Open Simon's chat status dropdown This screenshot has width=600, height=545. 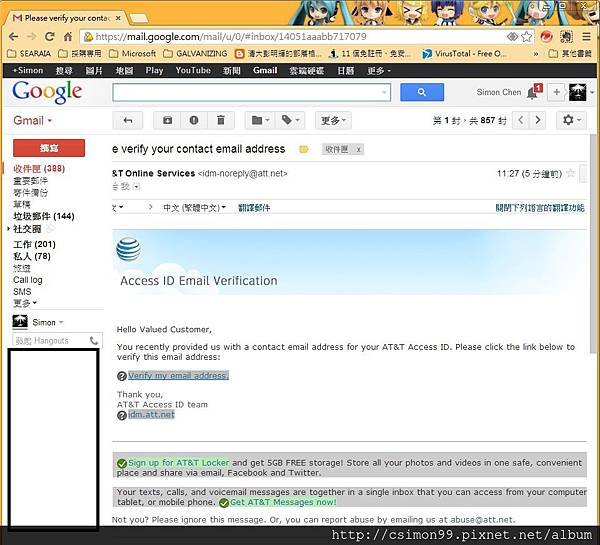(x=48, y=322)
